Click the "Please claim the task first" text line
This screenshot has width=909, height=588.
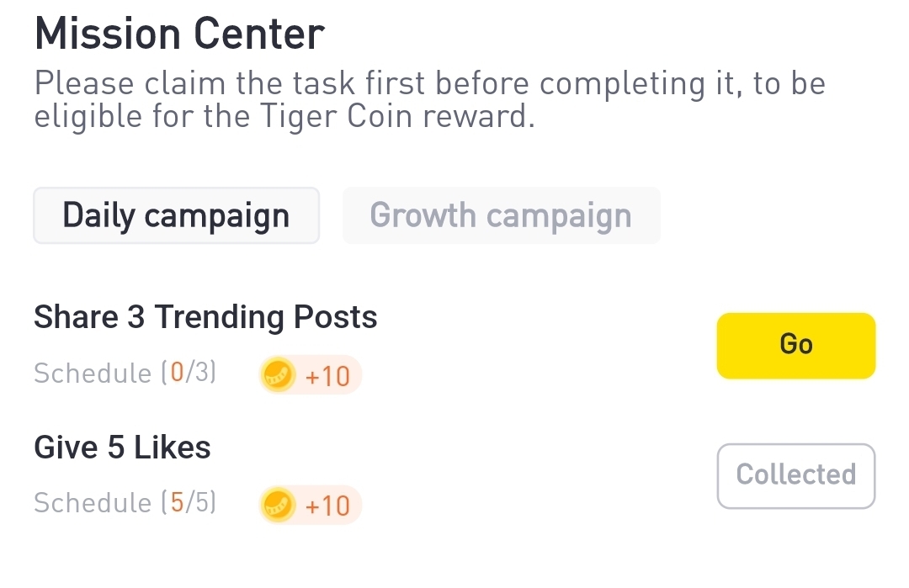pos(429,84)
